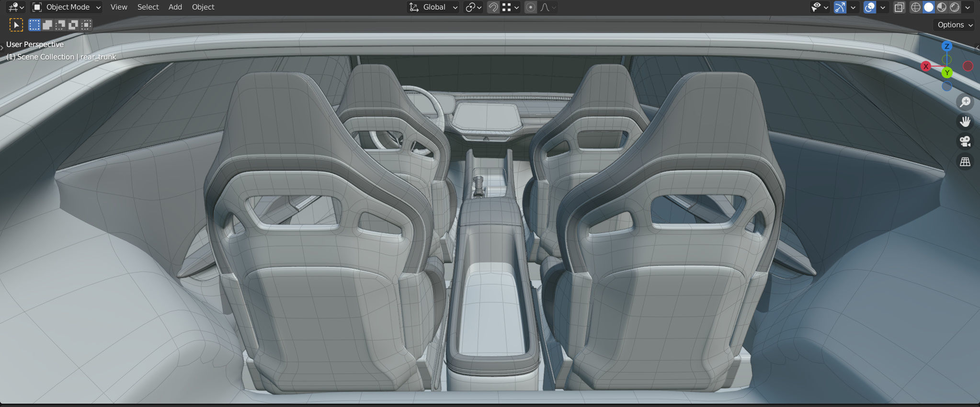Open the Add menu
980x407 pixels.
tap(175, 7)
